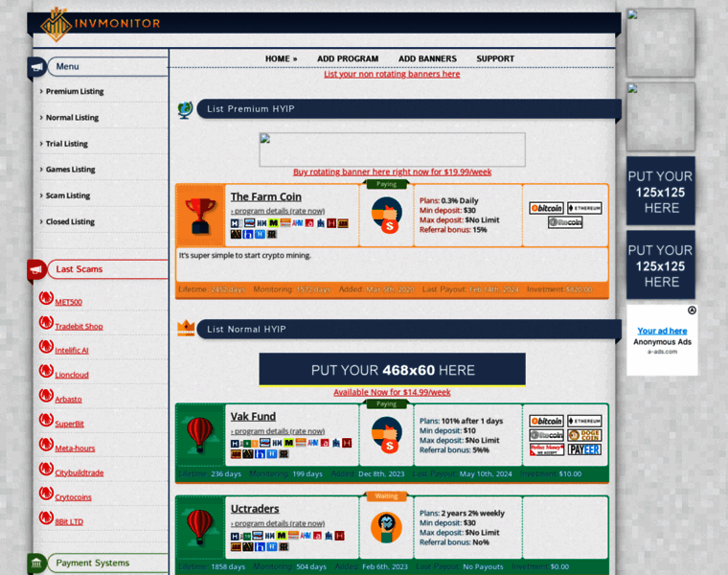This screenshot has width=728, height=575.
Task: Click topmost broken sidebar banner image
Action: tap(661, 42)
